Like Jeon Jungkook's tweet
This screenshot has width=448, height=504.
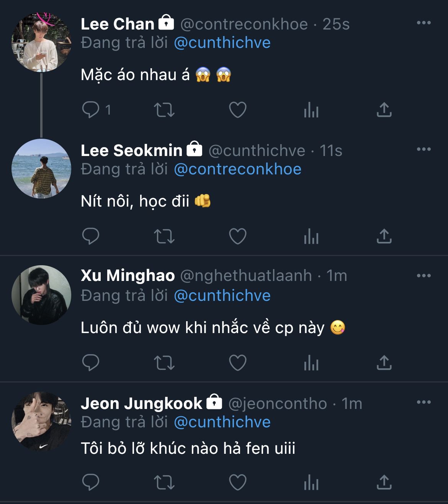pyautogui.click(x=237, y=482)
